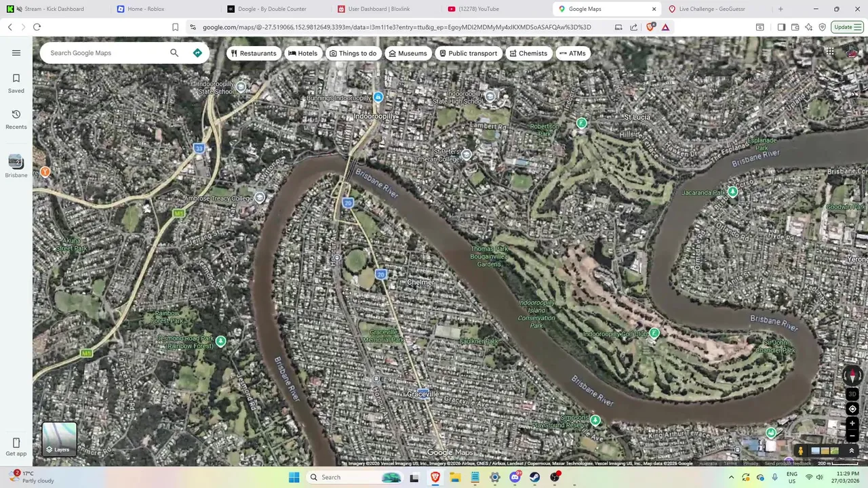Open the Layers map type thumbnail

click(x=60, y=439)
